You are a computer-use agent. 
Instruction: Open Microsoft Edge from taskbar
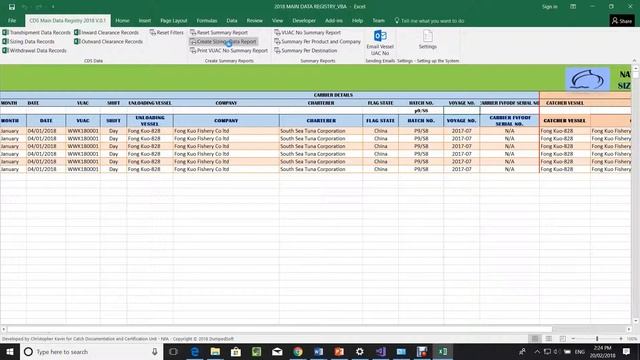(x=195, y=351)
